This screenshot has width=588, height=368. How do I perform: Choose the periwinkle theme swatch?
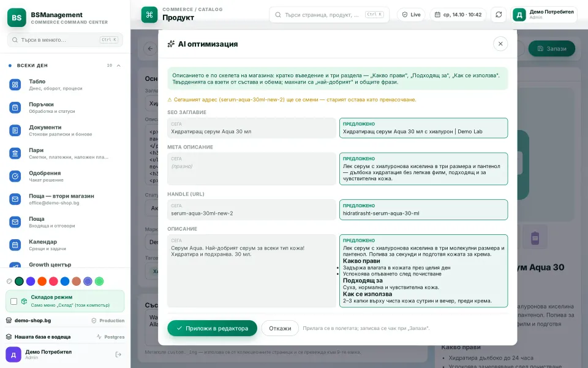(88, 282)
